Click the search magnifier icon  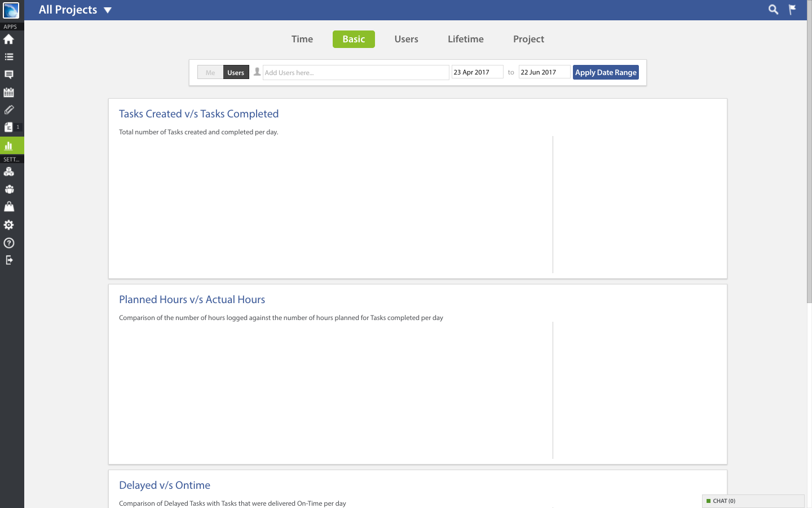click(x=773, y=10)
